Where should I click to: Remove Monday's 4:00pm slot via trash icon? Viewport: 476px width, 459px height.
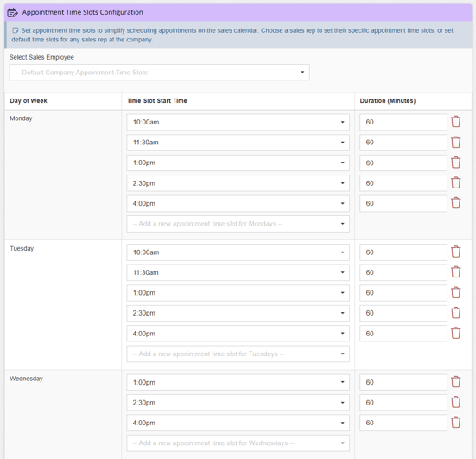coord(455,203)
